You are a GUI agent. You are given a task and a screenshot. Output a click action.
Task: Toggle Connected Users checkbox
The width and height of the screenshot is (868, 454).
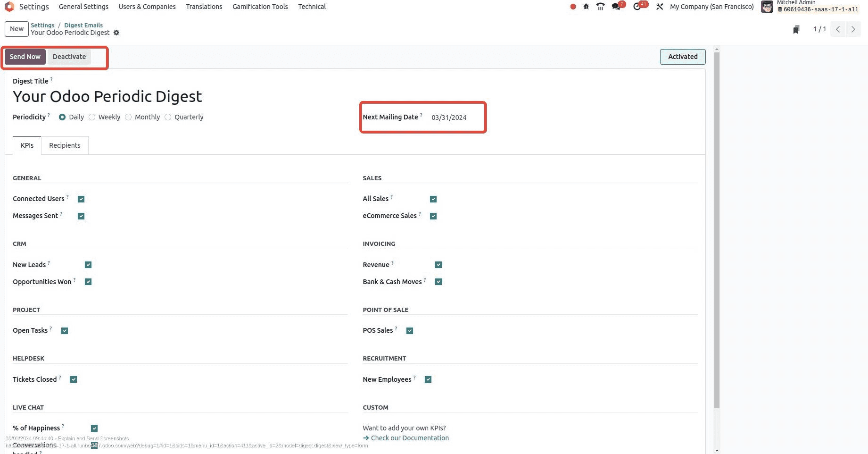(x=81, y=199)
